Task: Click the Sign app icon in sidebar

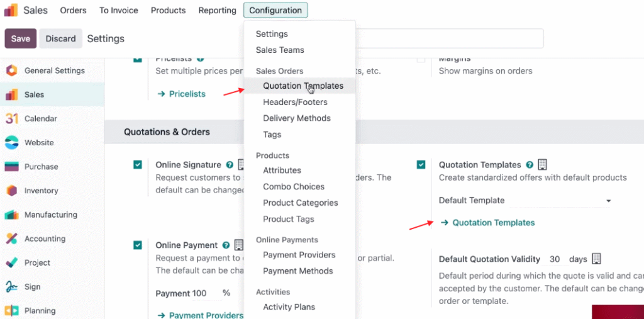Action: click(x=11, y=287)
